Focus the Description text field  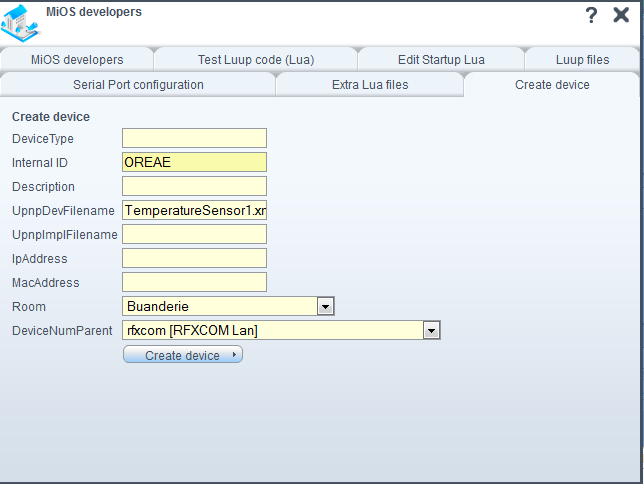[194, 186]
